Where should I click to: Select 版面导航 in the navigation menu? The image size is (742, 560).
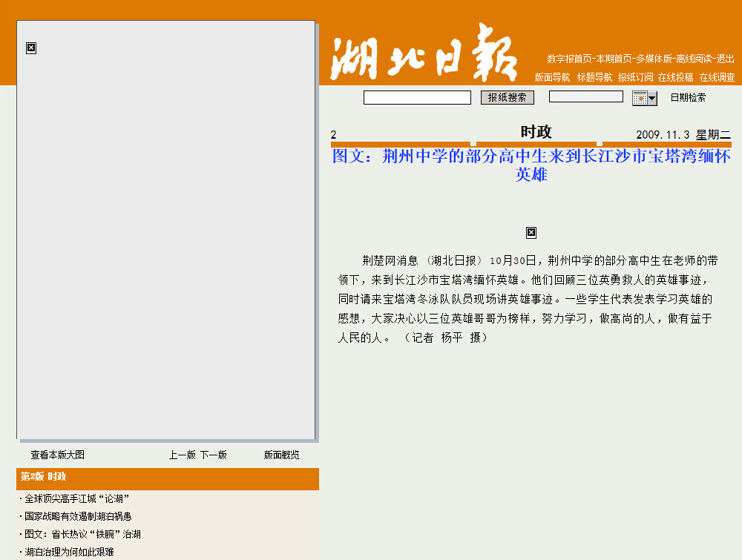pos(553,77)
